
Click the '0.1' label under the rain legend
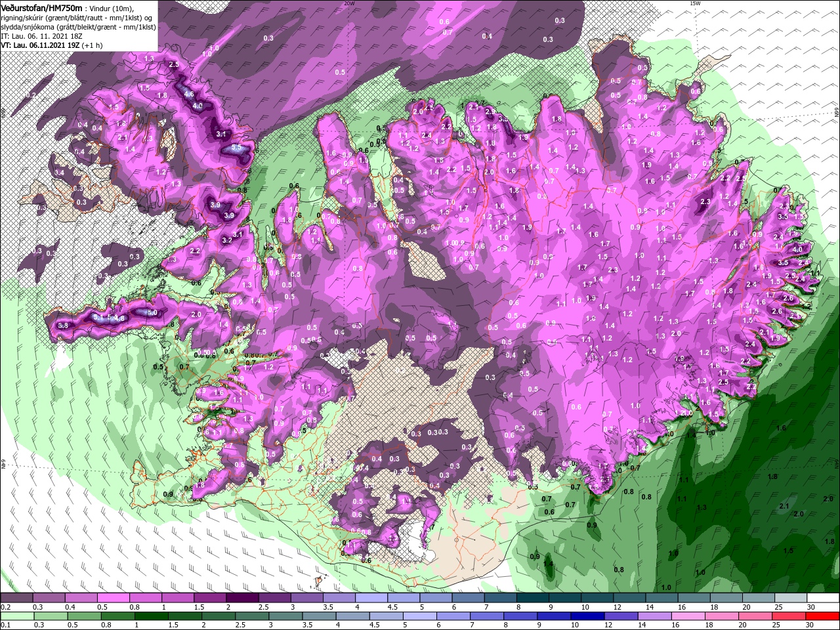[6, 625]
